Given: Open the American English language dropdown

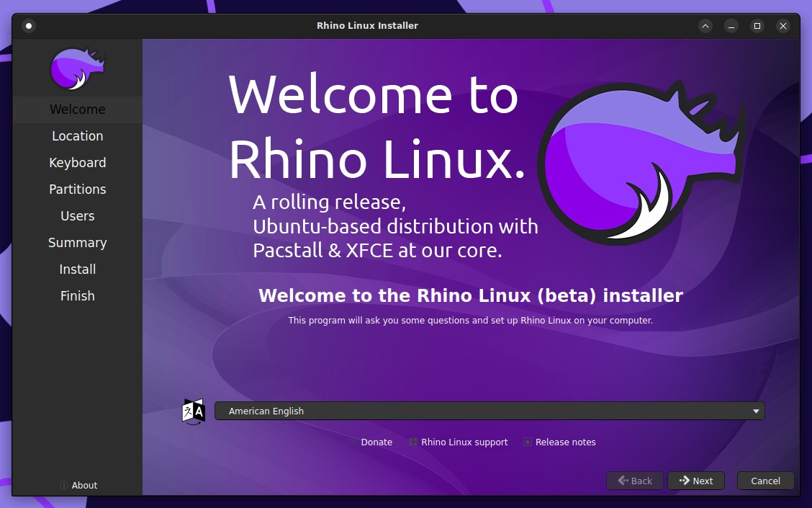Looking at the screenshot, I should click(490, 411).
